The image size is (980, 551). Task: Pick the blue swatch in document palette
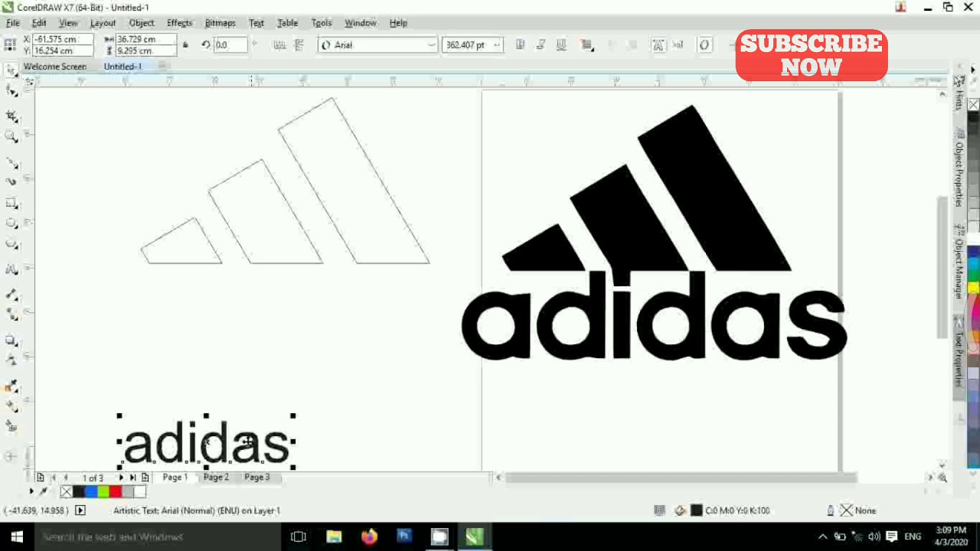[90, 491]
